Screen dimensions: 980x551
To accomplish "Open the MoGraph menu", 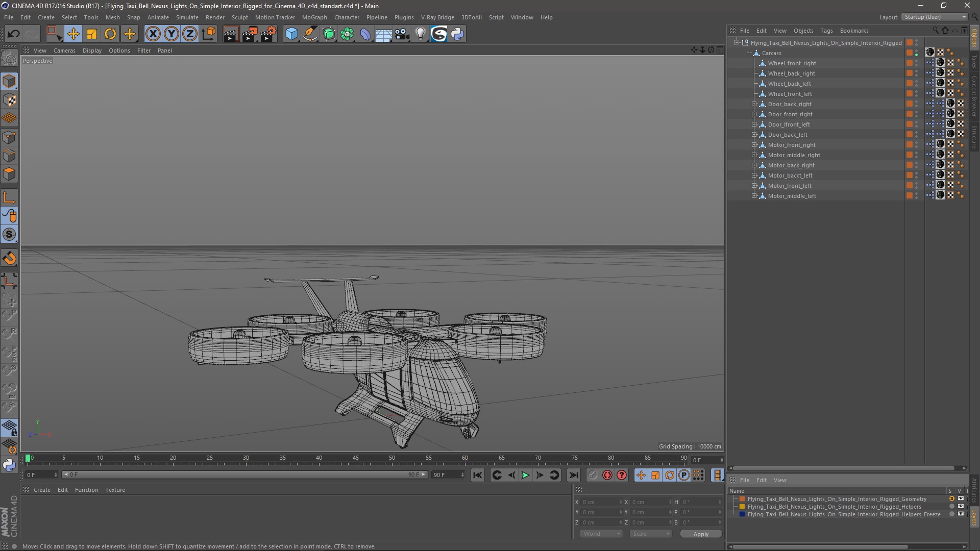I will tap(314, 17).
